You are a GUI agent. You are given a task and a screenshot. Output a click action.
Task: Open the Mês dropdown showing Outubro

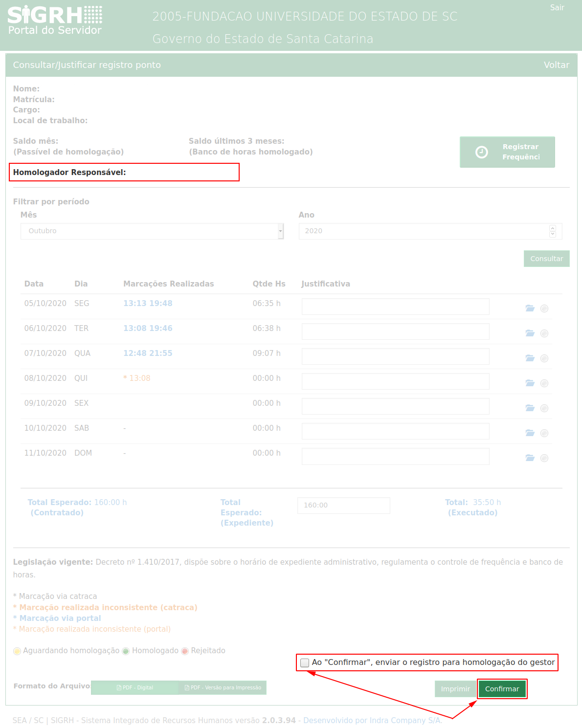pos(152,231)
